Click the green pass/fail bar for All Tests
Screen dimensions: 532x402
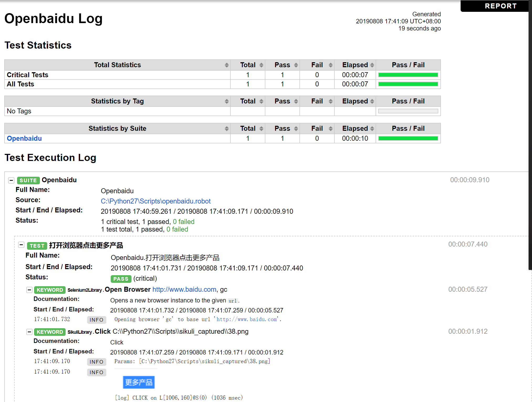(x=408, y=84)
